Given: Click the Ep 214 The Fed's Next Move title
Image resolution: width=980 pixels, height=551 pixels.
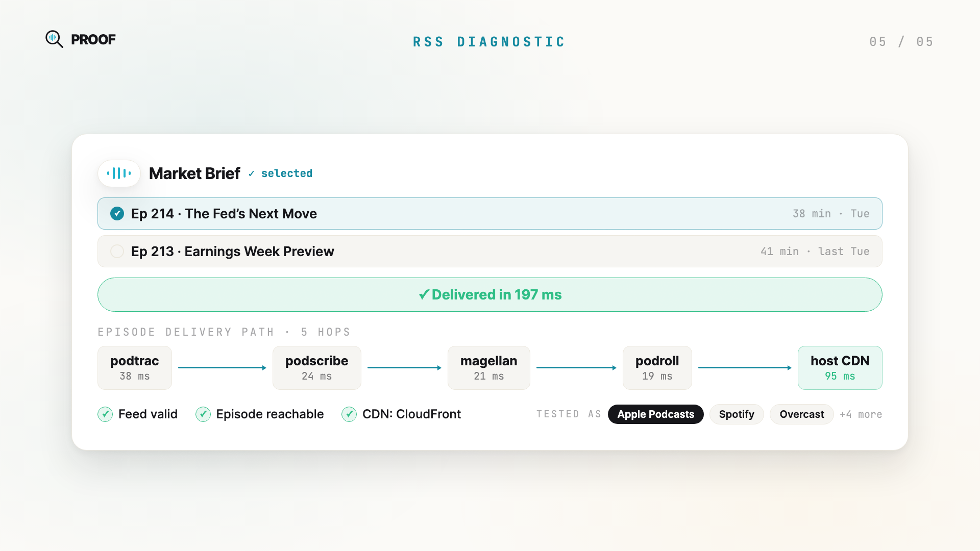Looking at the screenshot, I should 224,214.
